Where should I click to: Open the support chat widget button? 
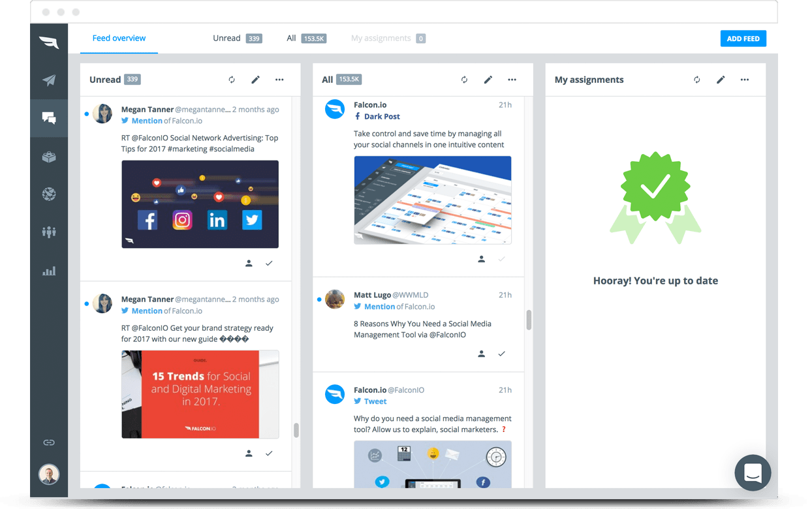753,472
